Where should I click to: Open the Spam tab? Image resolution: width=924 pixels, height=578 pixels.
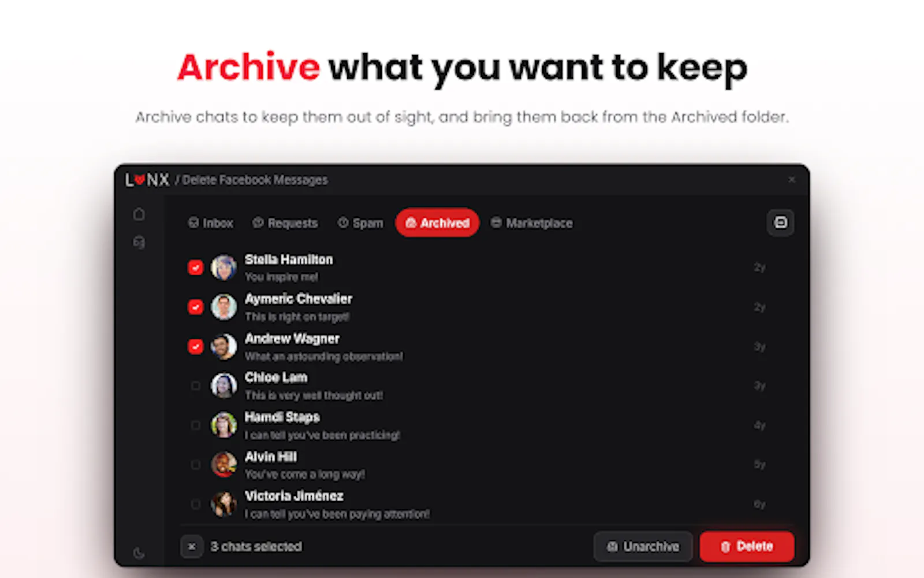360,223
